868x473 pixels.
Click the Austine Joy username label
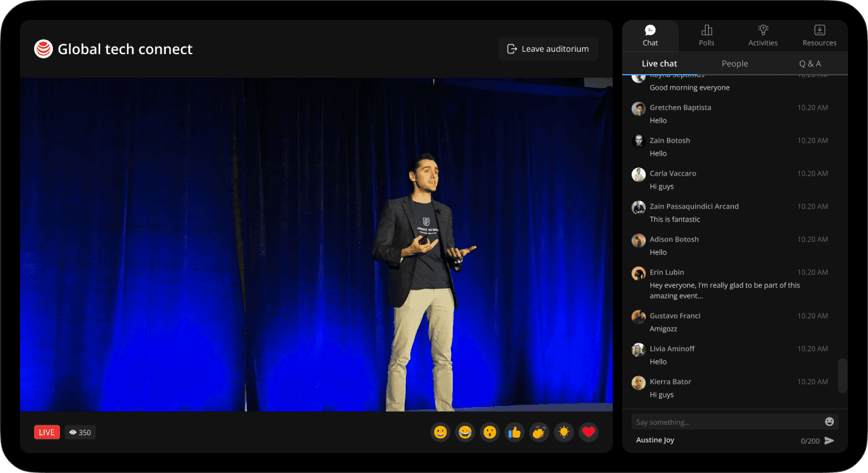(655, 440)
